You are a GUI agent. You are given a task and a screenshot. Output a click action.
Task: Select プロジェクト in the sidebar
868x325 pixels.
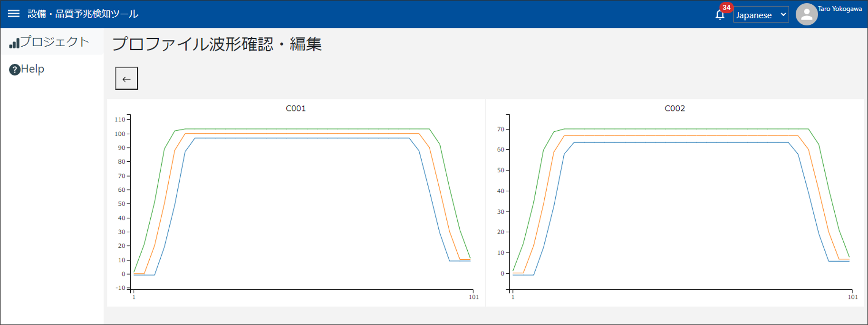coord(52,42)
